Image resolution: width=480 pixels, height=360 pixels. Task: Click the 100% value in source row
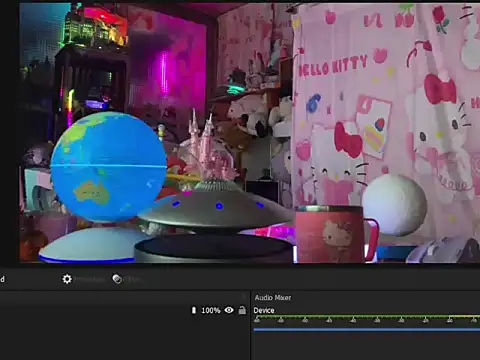[211, 310]
